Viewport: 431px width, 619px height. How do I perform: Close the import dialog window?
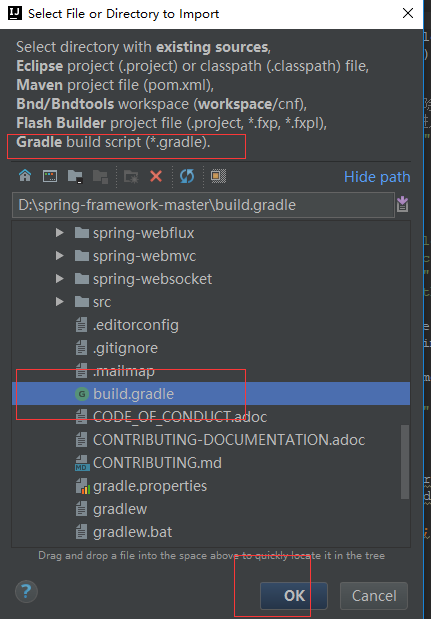point(408,13)
